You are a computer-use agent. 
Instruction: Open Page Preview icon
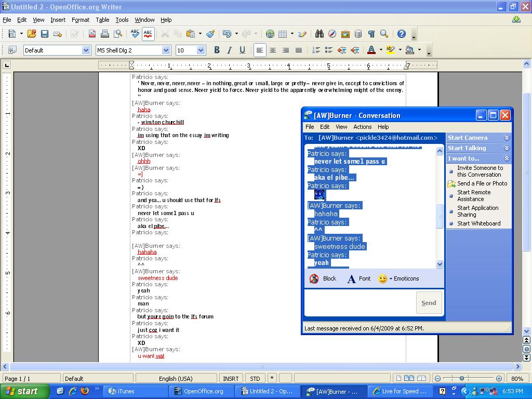[x=118, y=34]
